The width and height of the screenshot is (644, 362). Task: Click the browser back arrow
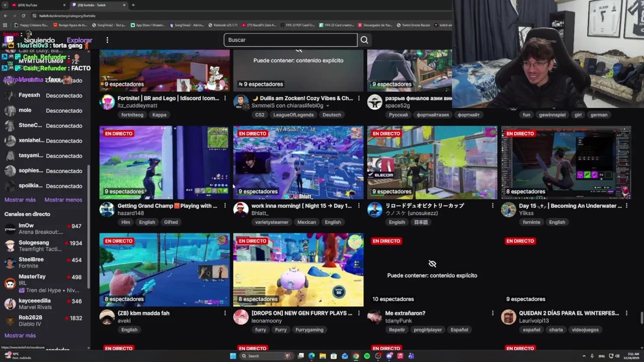(x=5, y=16)
